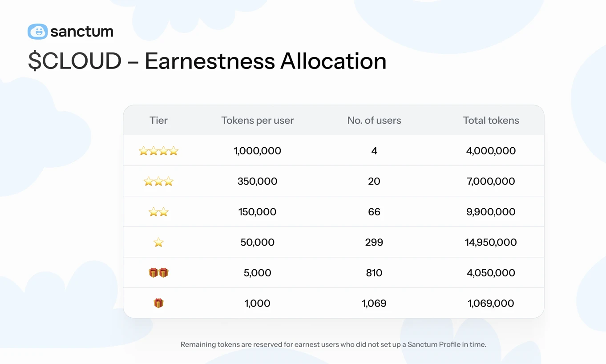Viewport: 606px width, 364px height.
Task: Click the sanctum wordmark text
Action: [x=82, y=32]
